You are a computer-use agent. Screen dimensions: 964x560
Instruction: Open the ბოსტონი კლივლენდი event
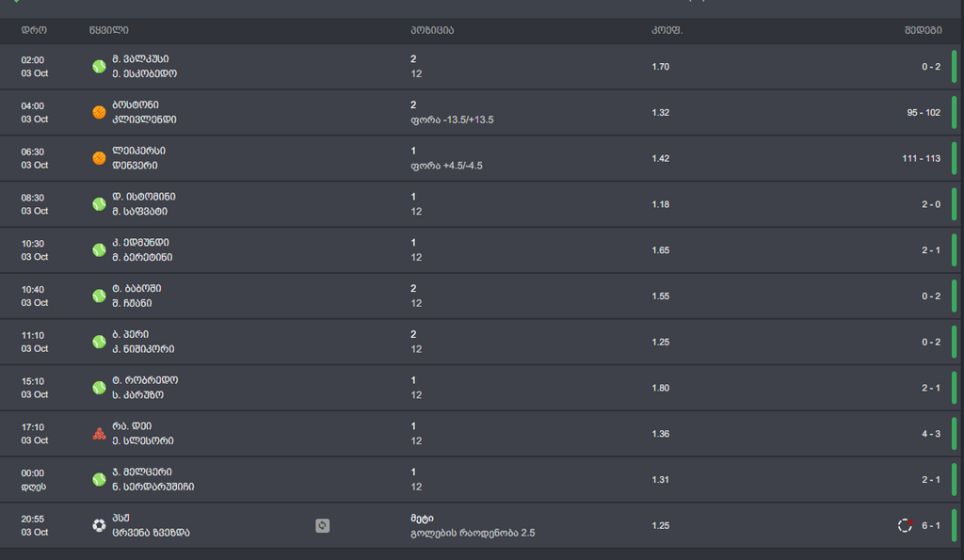point(143,112)
